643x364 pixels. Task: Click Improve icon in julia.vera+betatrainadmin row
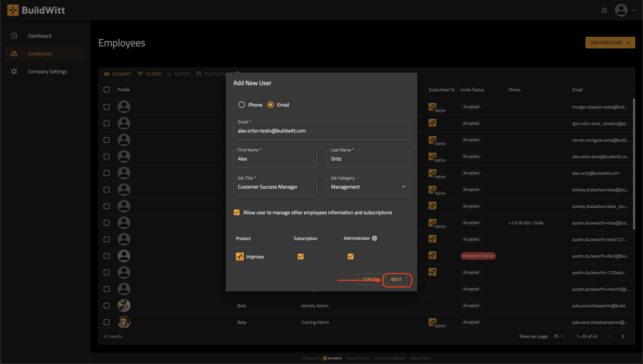point(432,322)
